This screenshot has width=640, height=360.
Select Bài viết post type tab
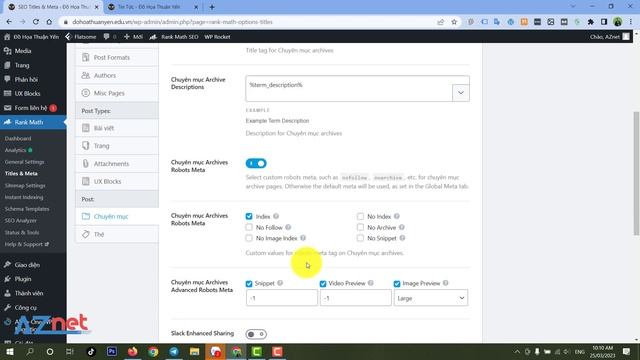pos(117,128)
